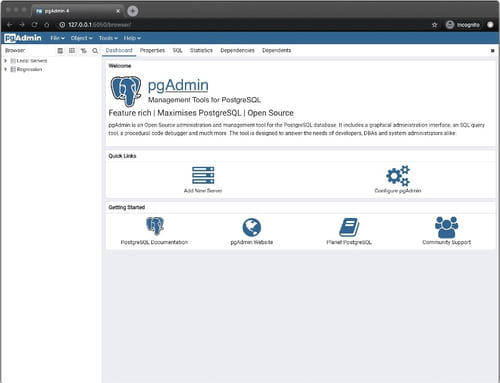Open a new browser tab with plus
The height and width of the screenshot is (383, 500).
(x=132, y=11)
